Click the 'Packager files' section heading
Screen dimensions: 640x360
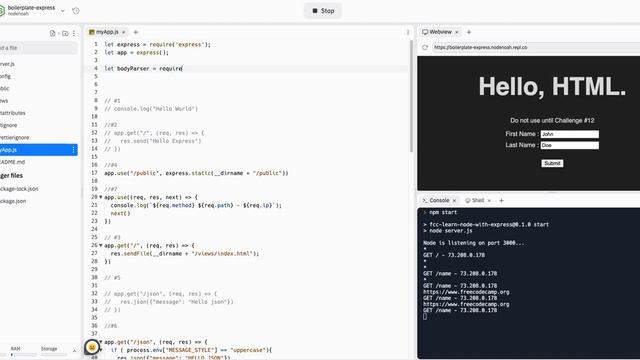[11, 176]
